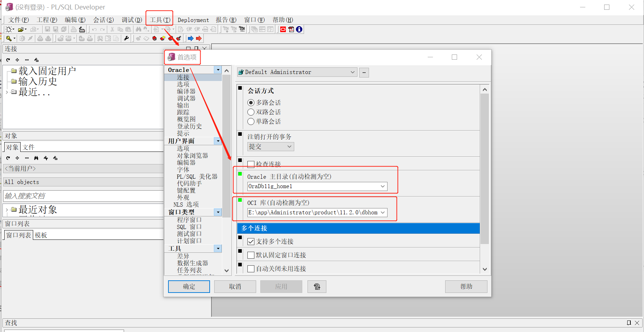The width and height of the screenshot is (644, 332).
Task: Collapse the 工具 category arrow
Action: click(218, 249)
